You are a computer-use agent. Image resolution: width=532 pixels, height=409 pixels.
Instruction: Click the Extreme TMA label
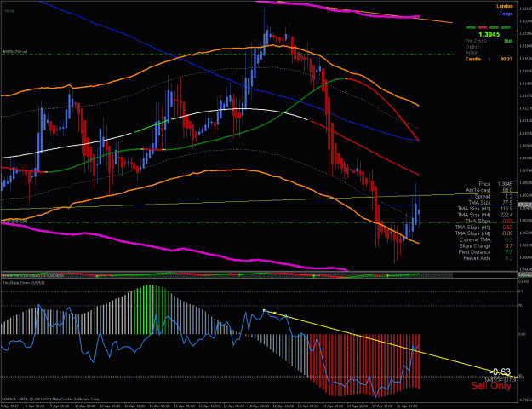pyautogui.click(x=475, y=239)
